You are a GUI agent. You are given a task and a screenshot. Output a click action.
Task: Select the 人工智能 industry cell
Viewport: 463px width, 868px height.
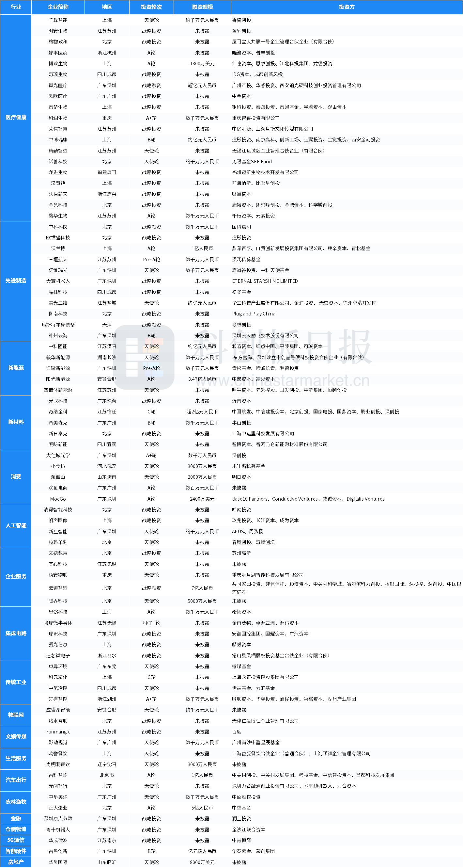coord(16,526)
